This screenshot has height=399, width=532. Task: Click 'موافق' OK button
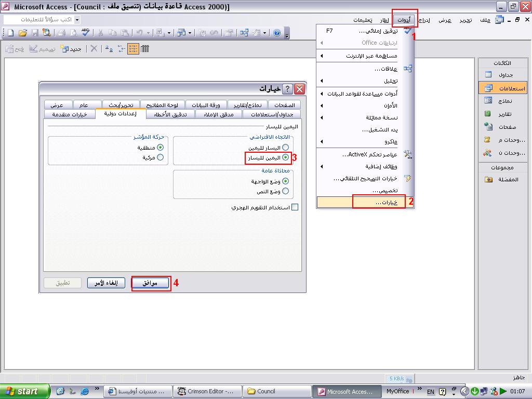coord(150,283)
